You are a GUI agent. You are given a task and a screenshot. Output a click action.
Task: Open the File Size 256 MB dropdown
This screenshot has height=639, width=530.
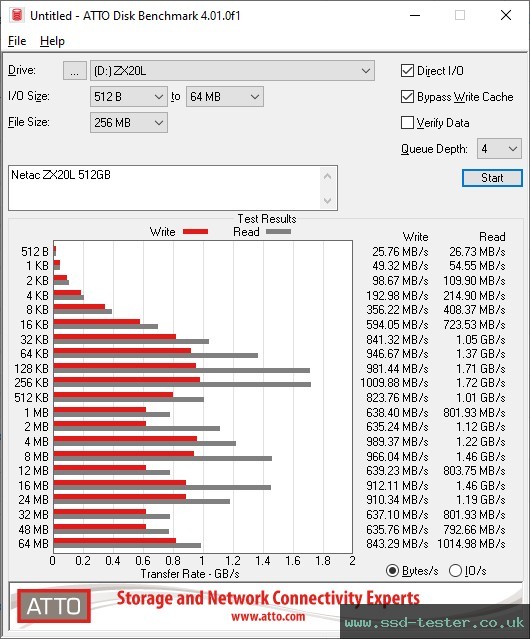(128, 123)
